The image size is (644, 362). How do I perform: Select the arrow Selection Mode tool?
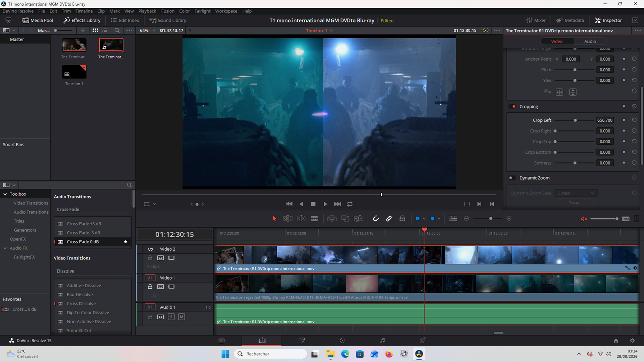pyautogui.click(x=274, y=218)
